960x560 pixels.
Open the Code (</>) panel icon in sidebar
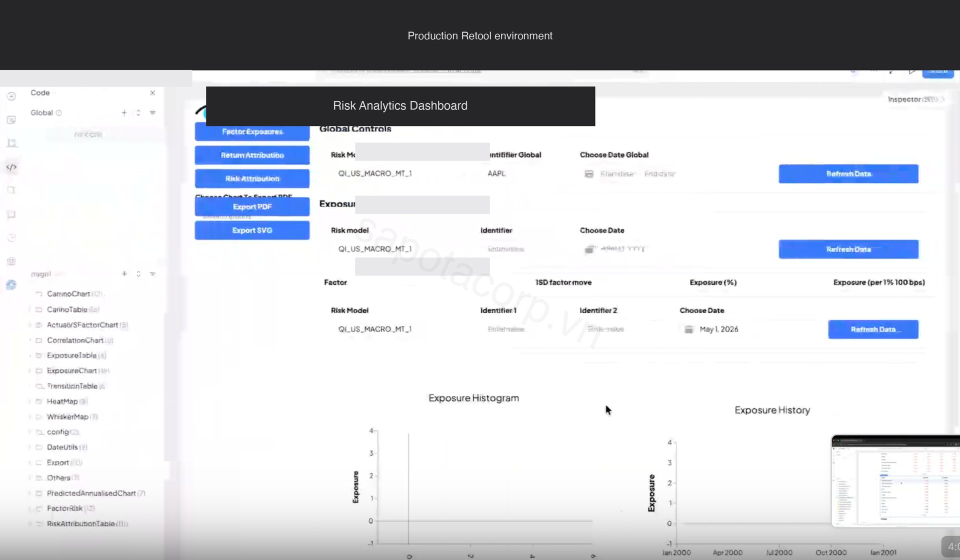pyautogui.click(x=11, y=167)
